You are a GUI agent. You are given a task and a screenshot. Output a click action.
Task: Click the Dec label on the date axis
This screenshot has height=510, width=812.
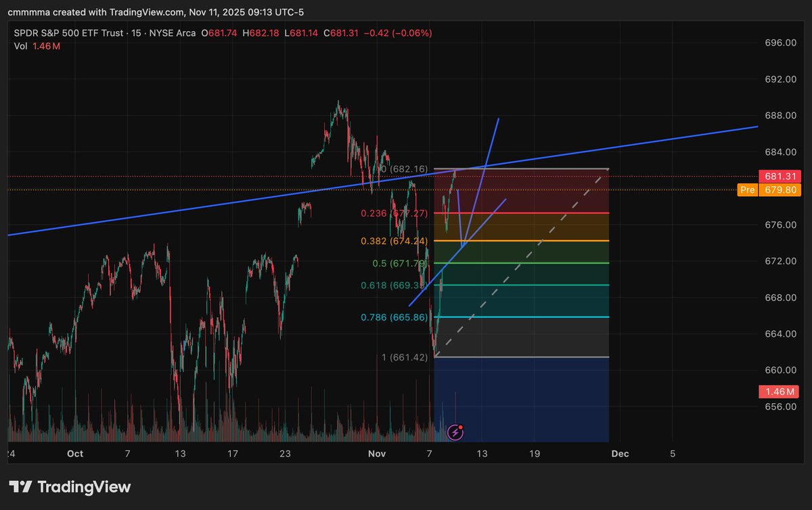click(620, 454)
